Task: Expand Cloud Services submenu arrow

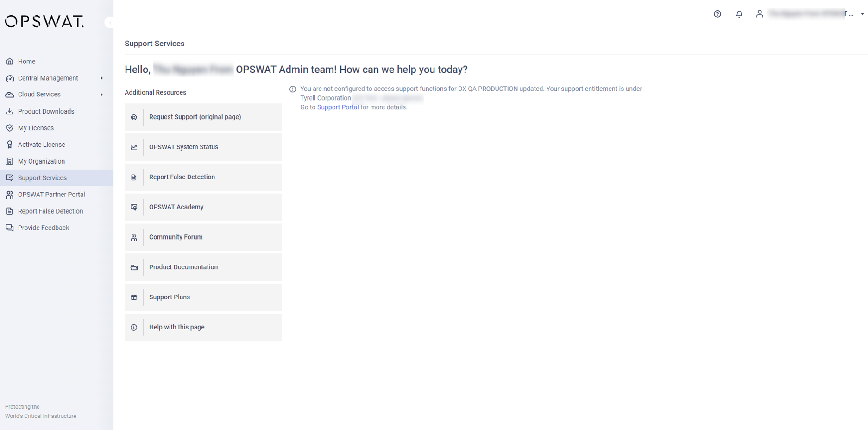Action: (x=101, y=95)
